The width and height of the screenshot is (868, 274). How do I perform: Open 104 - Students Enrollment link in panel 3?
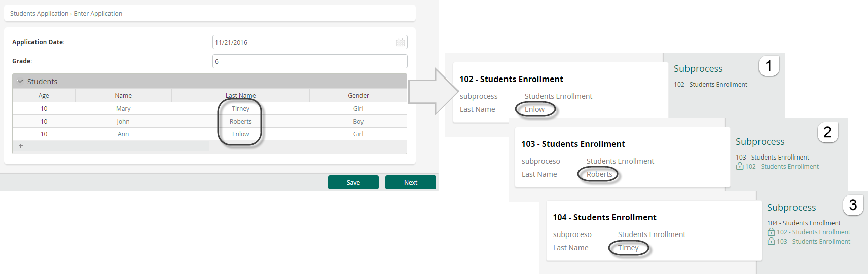point(804,223)
